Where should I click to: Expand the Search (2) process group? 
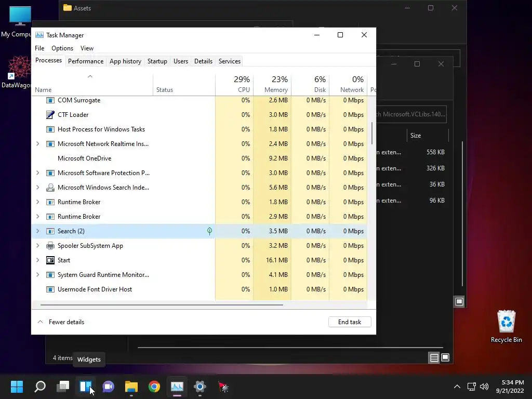[x=37, y=231]
